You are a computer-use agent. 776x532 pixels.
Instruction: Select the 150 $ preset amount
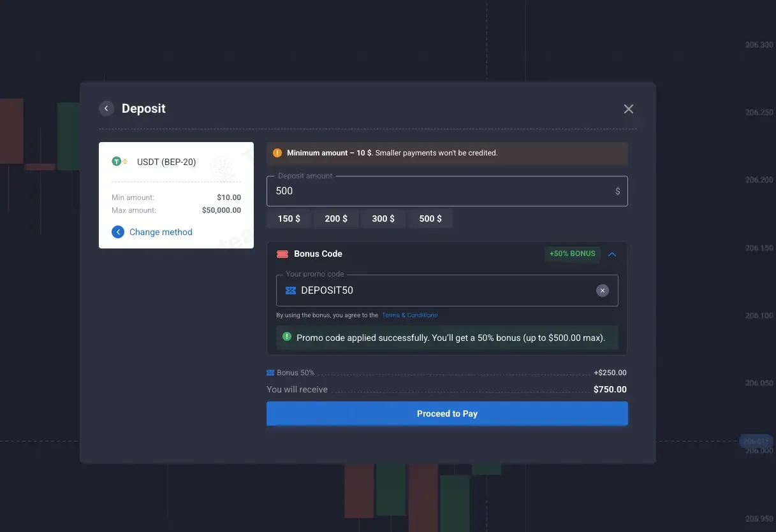click(289, 219)
